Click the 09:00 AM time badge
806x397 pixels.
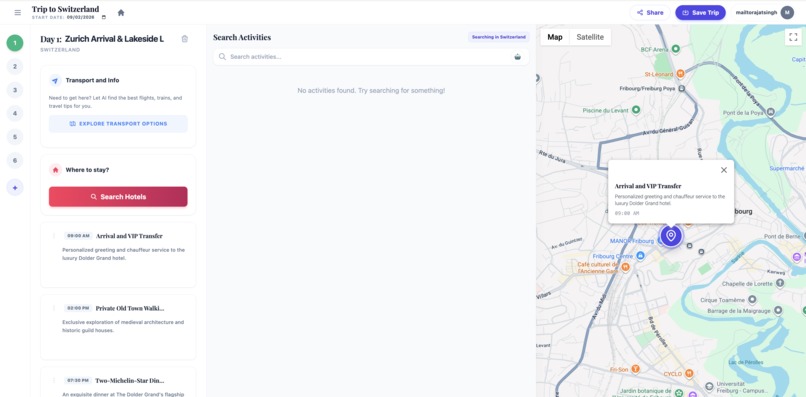(79, 236)
